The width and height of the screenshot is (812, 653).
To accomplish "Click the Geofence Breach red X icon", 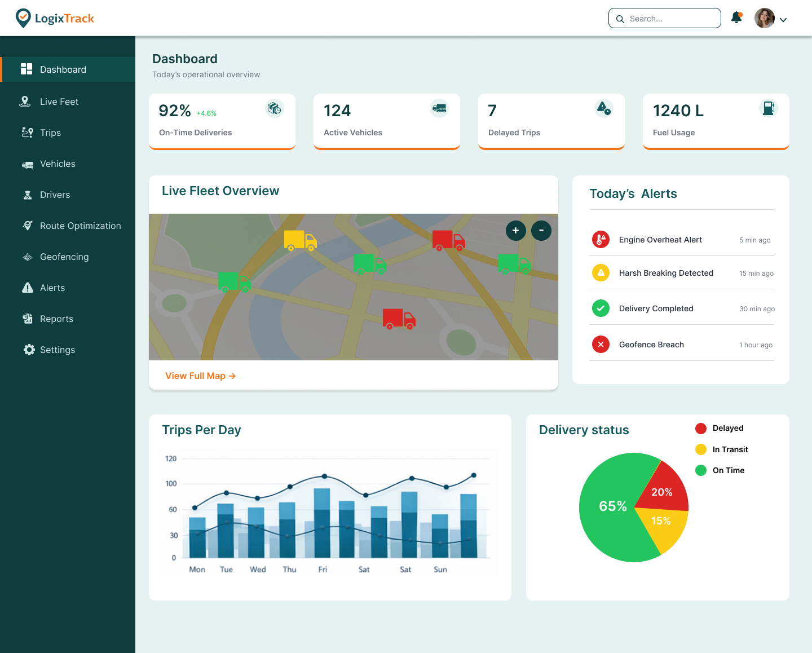I will (601, 345).
